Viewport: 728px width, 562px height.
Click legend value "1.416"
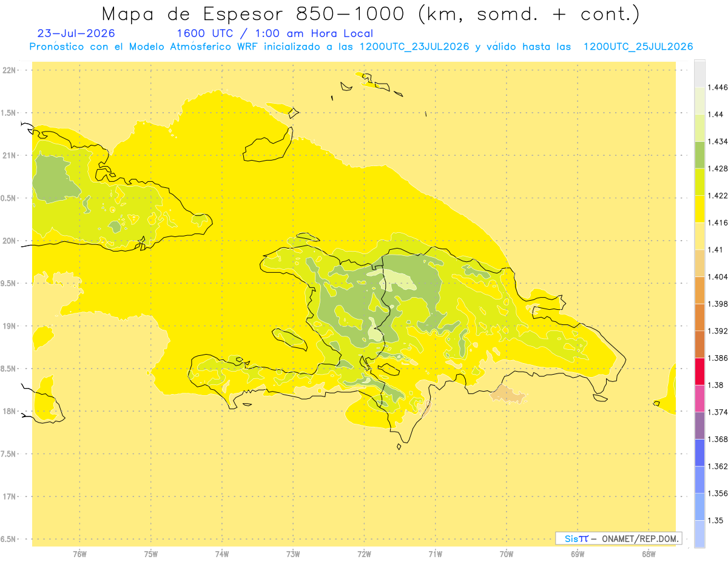point(718,222)
